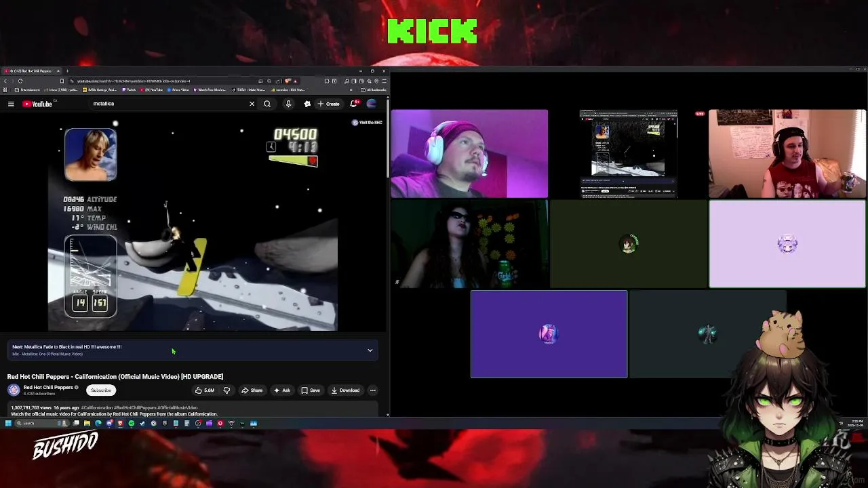Screen dimensions: 868x488
Task: Open the Inbox bookmark
Action: point(61,89)
